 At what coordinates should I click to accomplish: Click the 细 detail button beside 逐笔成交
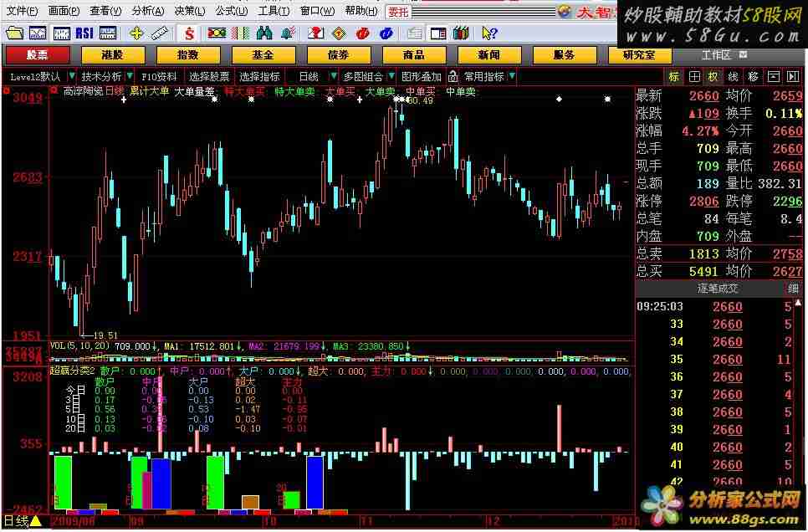(793, 289)
